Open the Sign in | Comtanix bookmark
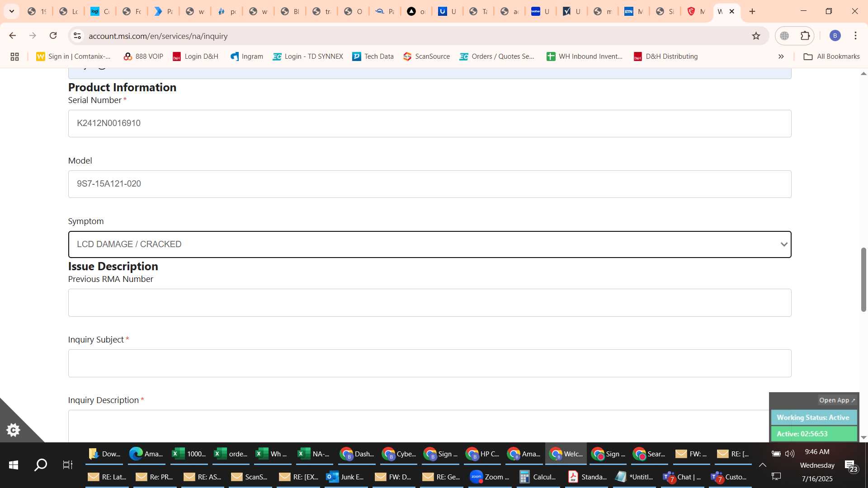Screen dimensions: 868x488 click(x=74, y=56)
